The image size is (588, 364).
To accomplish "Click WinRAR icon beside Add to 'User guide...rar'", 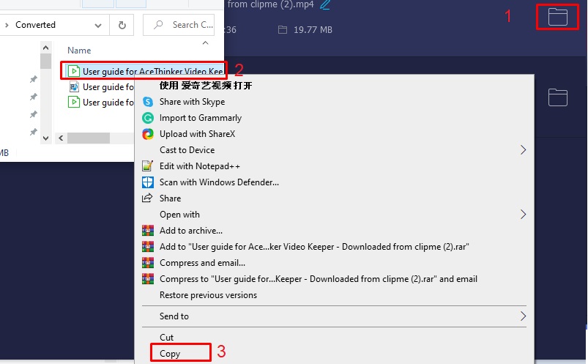I will [x=148, y=247].
